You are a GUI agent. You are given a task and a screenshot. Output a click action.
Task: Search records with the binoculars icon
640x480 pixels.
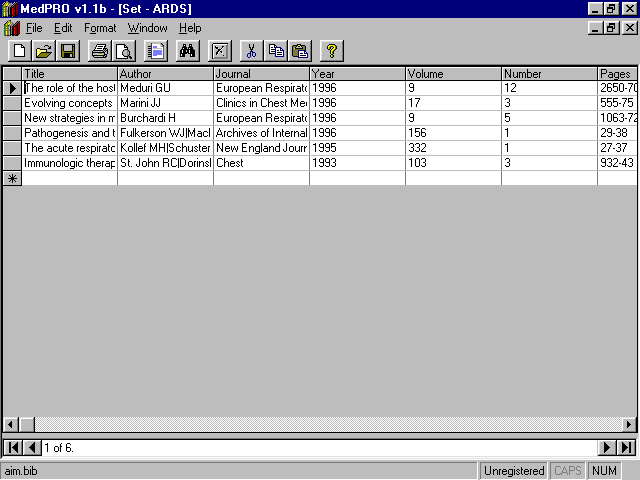(x=187, y=50)
